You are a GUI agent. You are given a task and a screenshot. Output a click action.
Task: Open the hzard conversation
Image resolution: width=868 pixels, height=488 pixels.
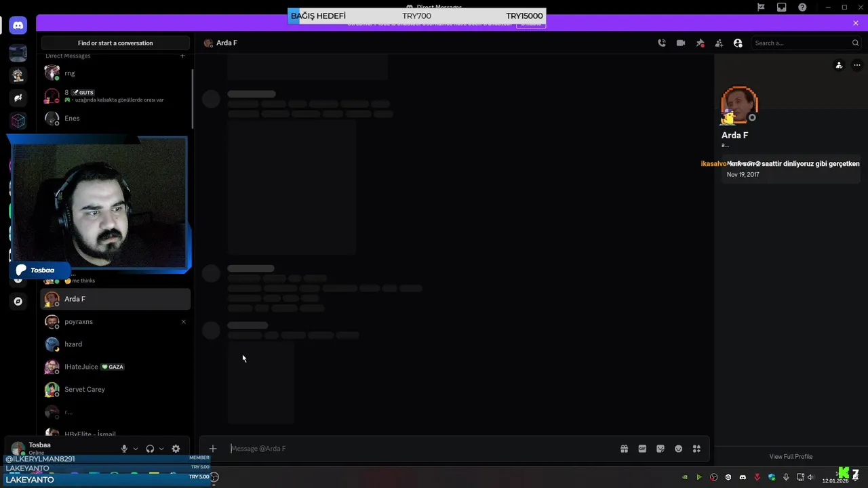(x=115, y=344)
